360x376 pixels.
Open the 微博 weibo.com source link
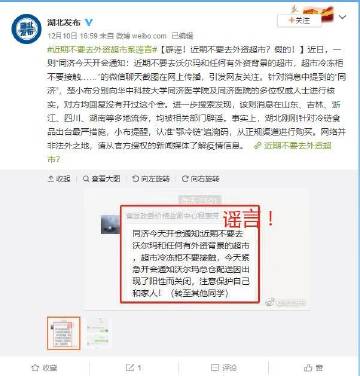coord(141,36)
